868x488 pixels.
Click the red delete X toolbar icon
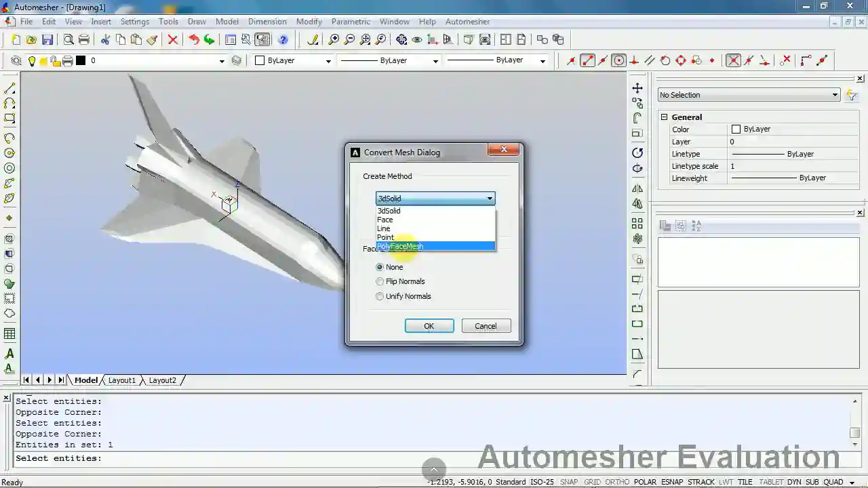(x=173, y=40)
